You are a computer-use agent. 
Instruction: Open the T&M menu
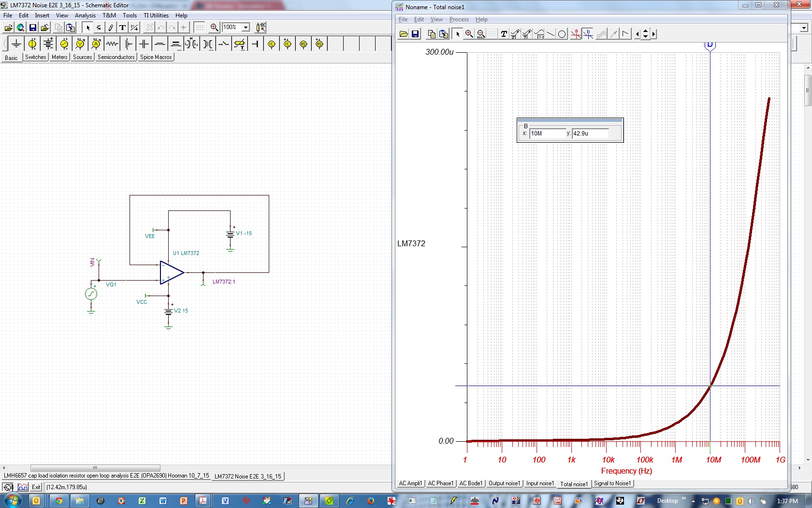[x=109, y=15]
